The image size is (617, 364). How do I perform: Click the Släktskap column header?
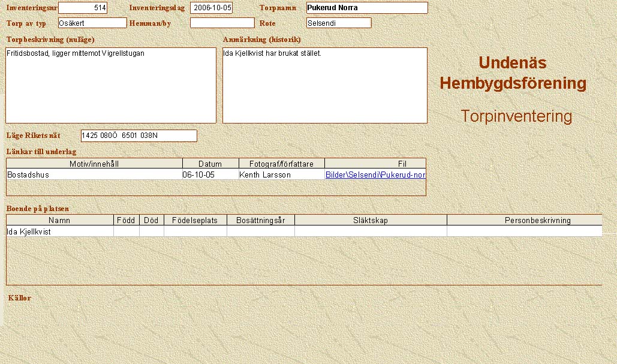click(370, 220)
